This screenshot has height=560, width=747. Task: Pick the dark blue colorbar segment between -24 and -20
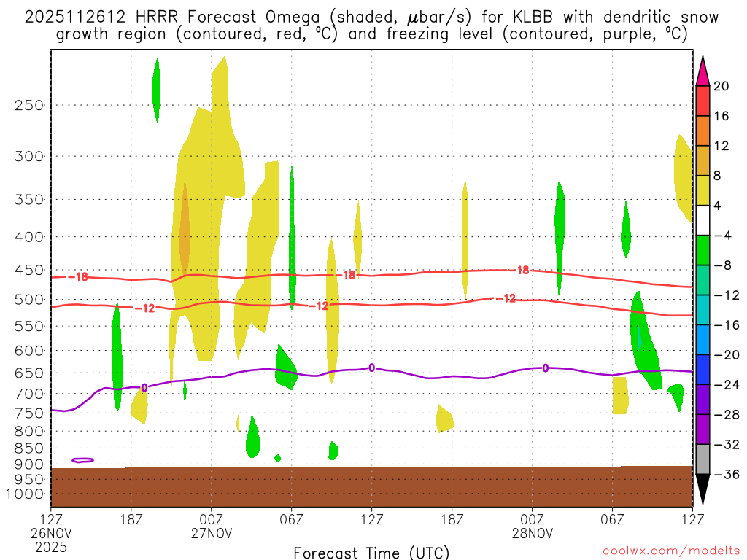703,370
